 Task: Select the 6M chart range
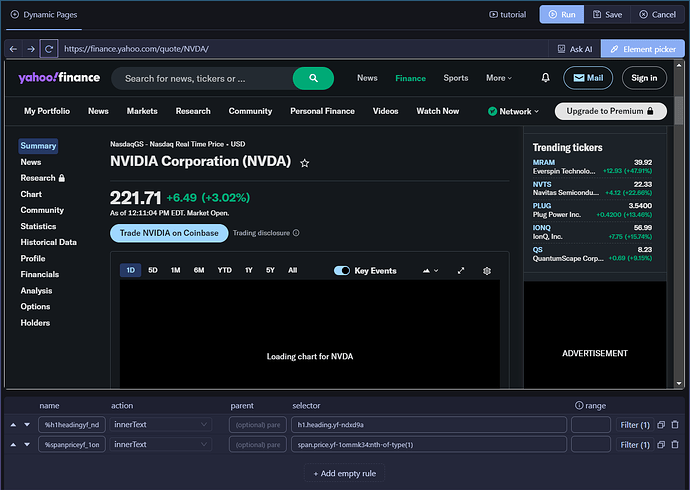coord(199,270)
